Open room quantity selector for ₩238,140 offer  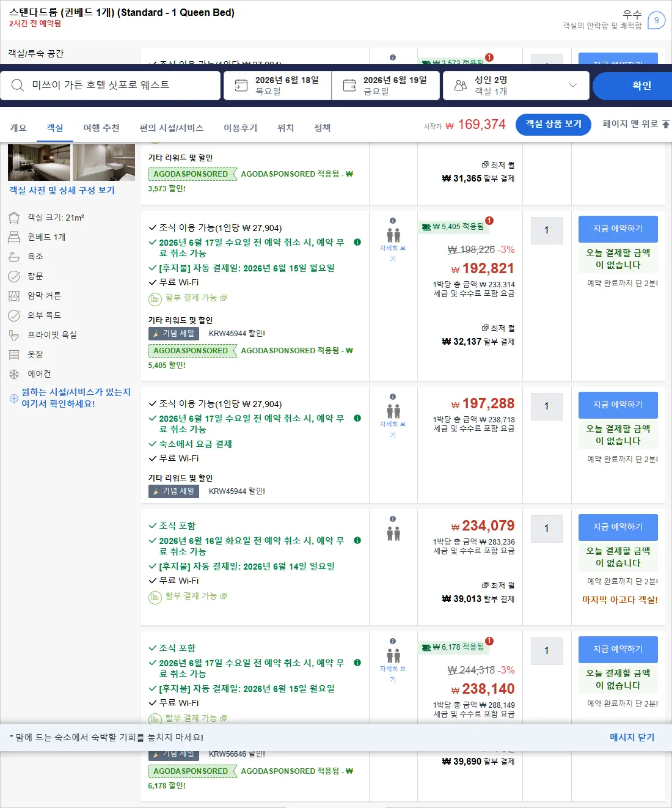coord(547,651)
